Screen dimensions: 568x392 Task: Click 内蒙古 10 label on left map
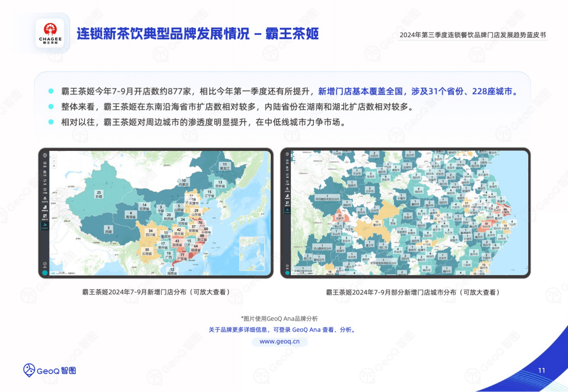[x=184, y=182]
